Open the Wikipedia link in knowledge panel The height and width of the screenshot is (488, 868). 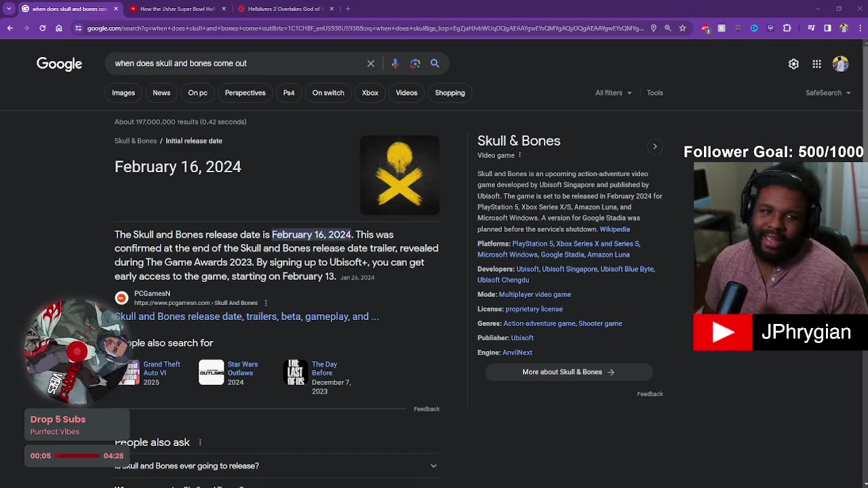click(614, 229)
